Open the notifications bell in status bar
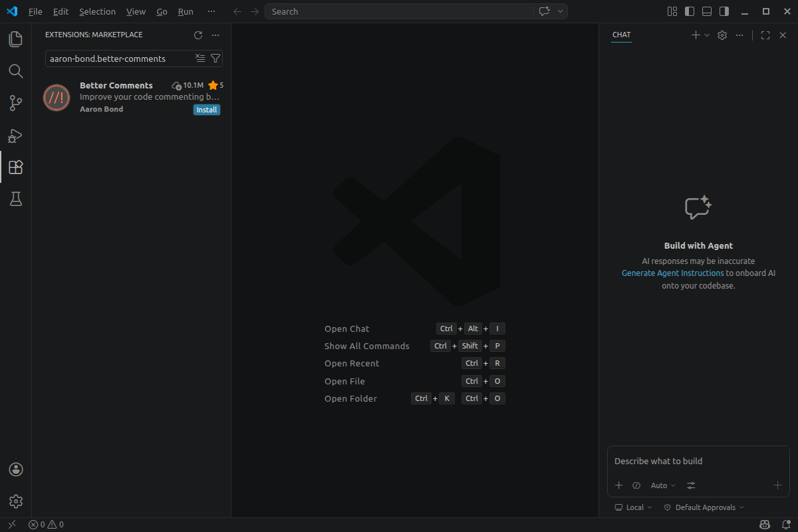 (x=786, y=525)
